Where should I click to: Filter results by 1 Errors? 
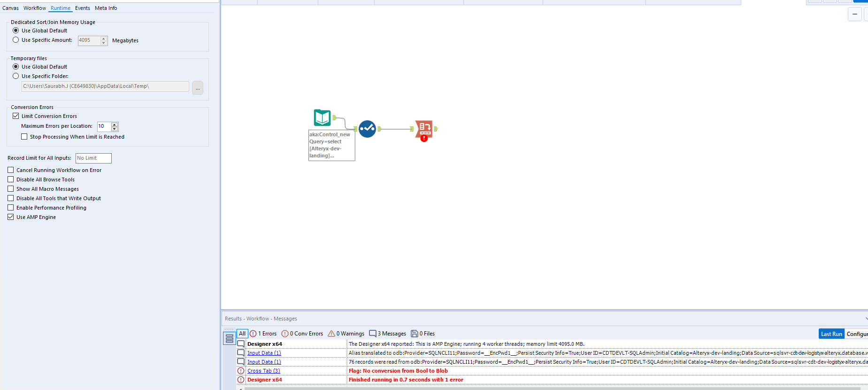click(x=263, y=334)
